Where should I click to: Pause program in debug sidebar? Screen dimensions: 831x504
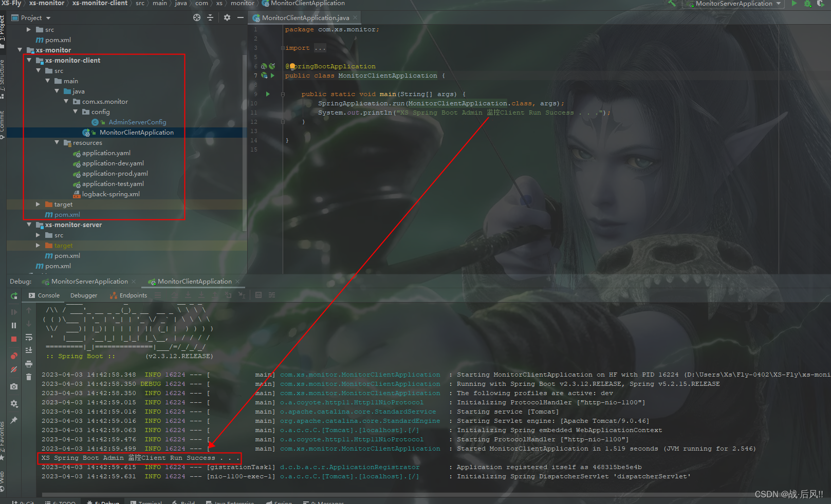(14, 325)
